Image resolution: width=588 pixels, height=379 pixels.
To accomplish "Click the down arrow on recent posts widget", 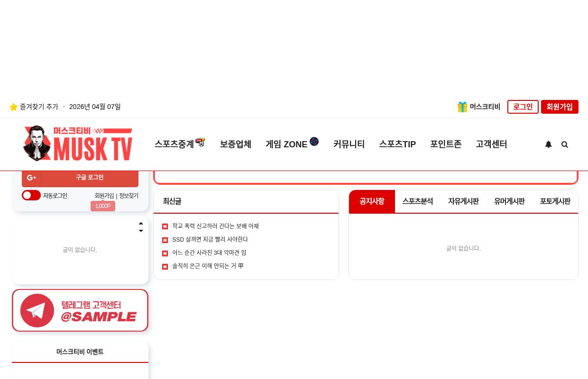I will 141,231.
